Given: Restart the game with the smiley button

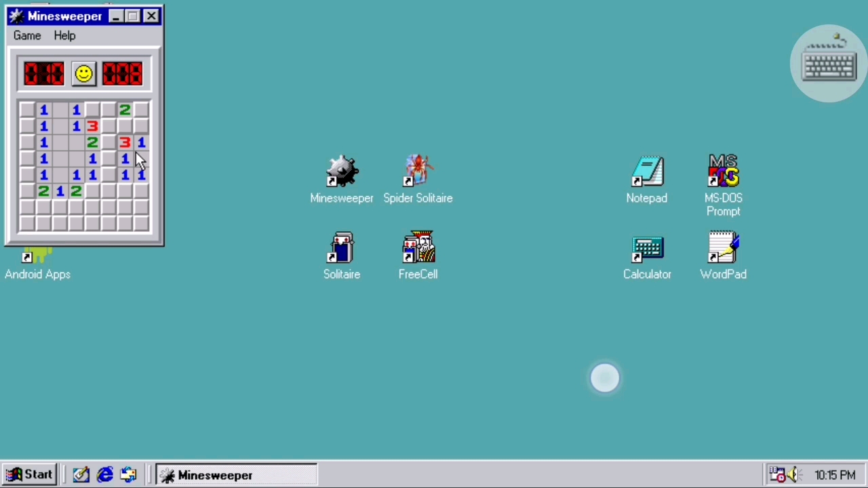Looking at the screenshot, I should (83, 74).
